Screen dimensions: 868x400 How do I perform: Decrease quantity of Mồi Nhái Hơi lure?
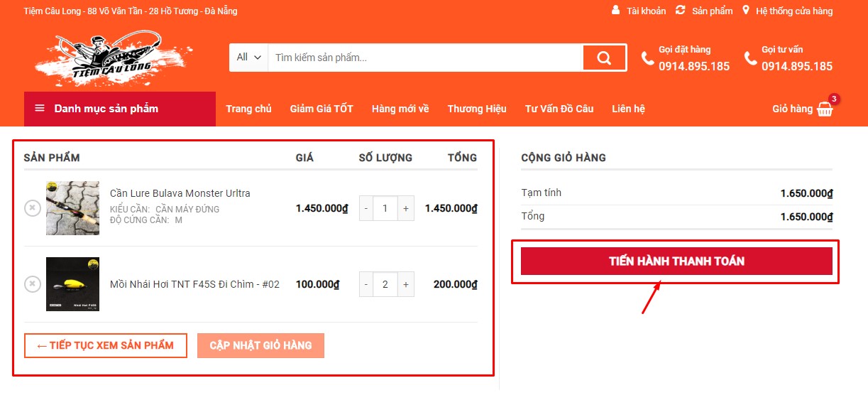[366, 284]
